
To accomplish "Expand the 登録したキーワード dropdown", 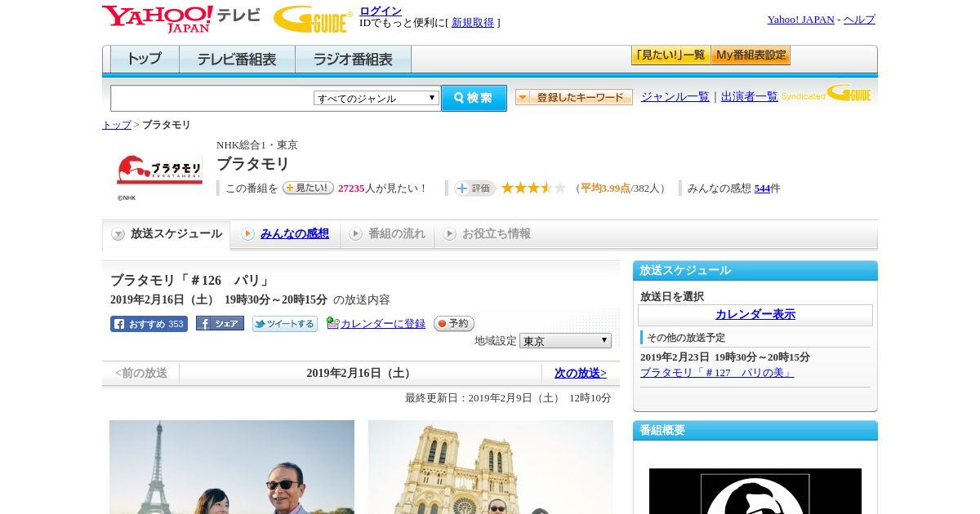I will 574,97.
